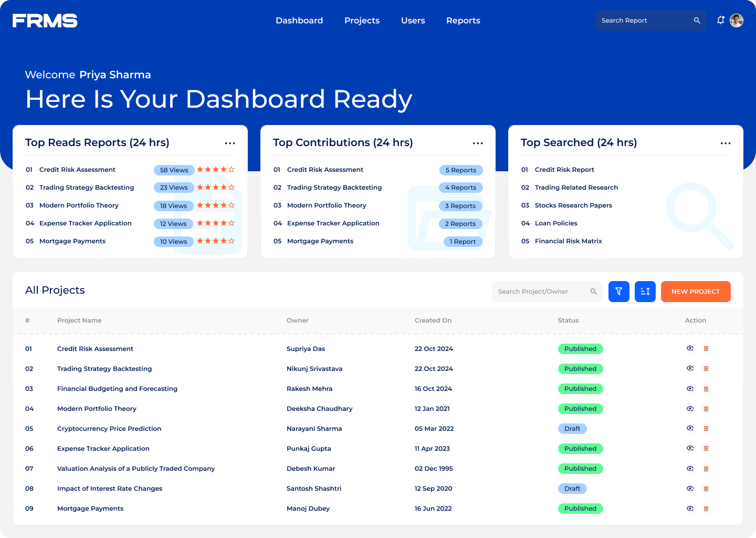This screenshot has height=538, width=756.
Task: Open the Reports navigation item
Action: point(463,20)
